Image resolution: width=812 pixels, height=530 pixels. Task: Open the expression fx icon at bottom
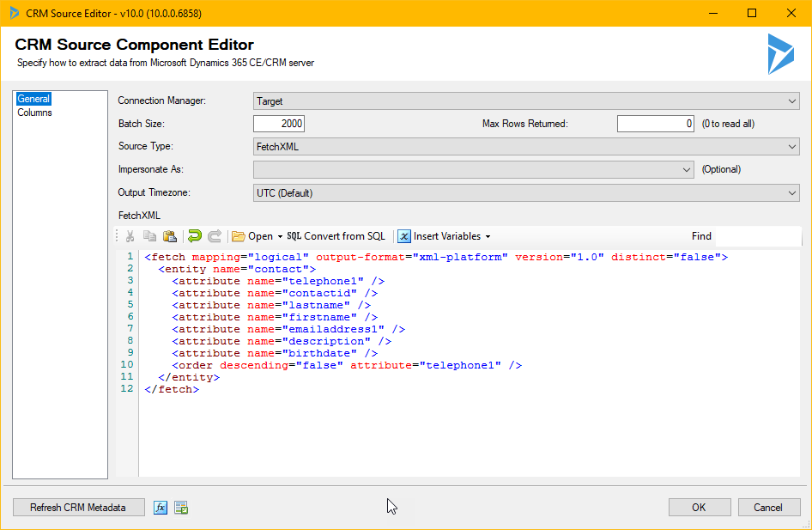coord(161,508)
